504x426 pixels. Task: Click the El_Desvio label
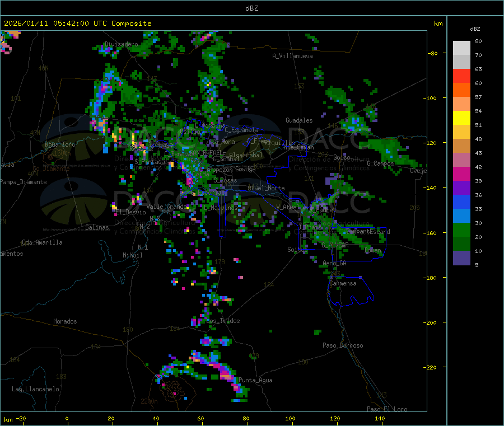[131, 212]
